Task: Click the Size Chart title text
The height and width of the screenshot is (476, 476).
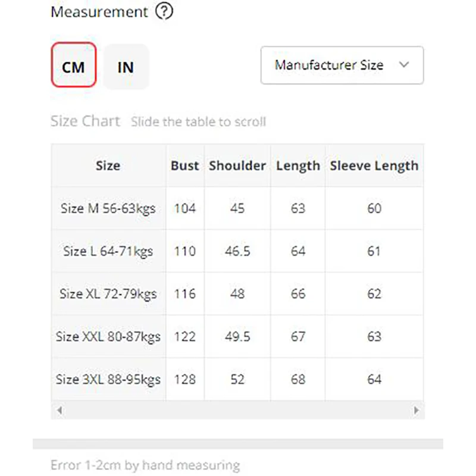Action: point(85,121)
